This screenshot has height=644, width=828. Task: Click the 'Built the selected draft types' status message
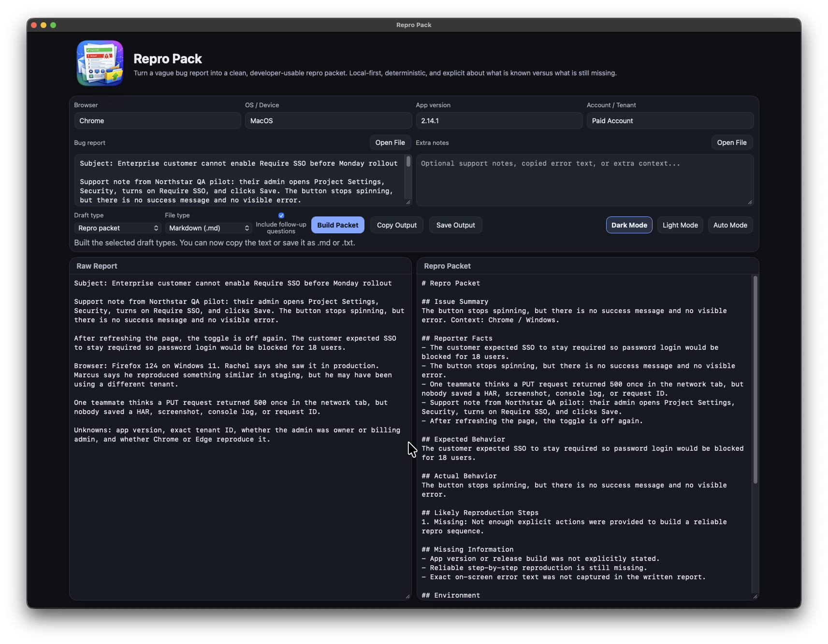coord(215,243)
